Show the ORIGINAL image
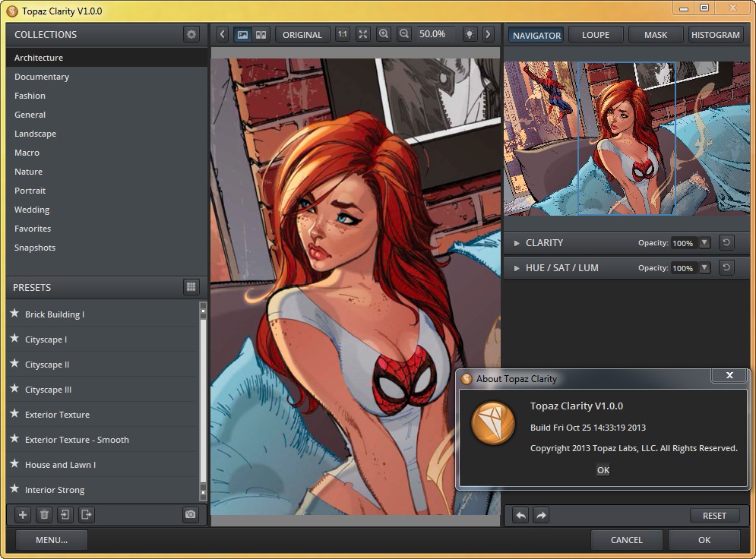The height and width of the screenshot is (559, 756). pyautogui.click(x=302, y=35)
